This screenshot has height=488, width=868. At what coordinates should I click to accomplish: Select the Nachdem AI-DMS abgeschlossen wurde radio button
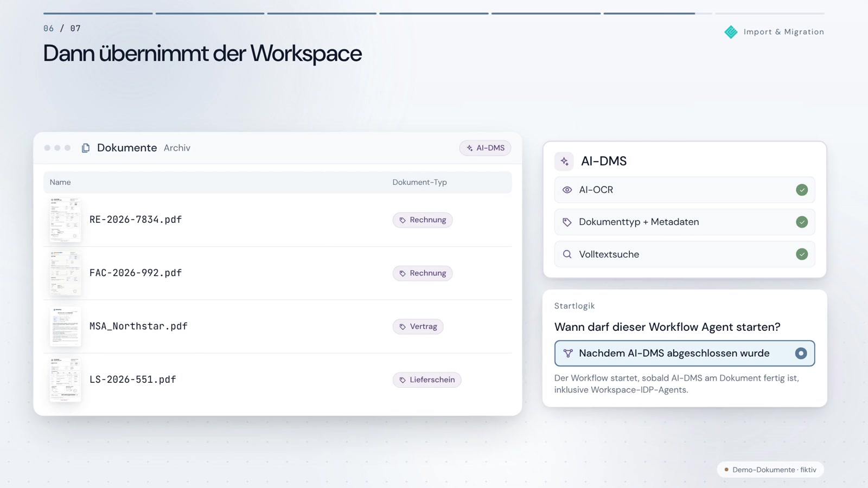pos(801,354)
